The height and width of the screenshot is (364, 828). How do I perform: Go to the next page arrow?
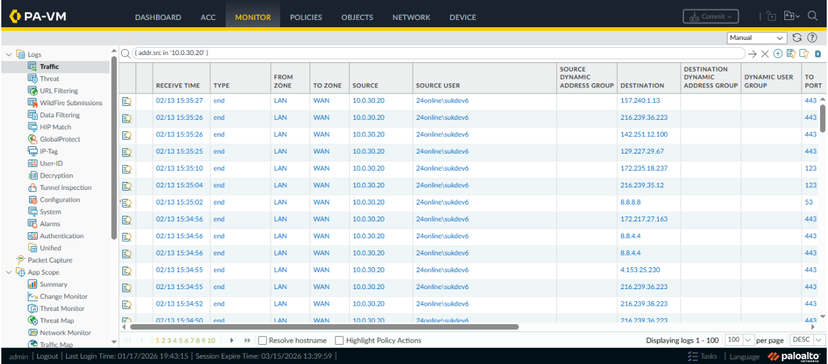tap(232, 340)
